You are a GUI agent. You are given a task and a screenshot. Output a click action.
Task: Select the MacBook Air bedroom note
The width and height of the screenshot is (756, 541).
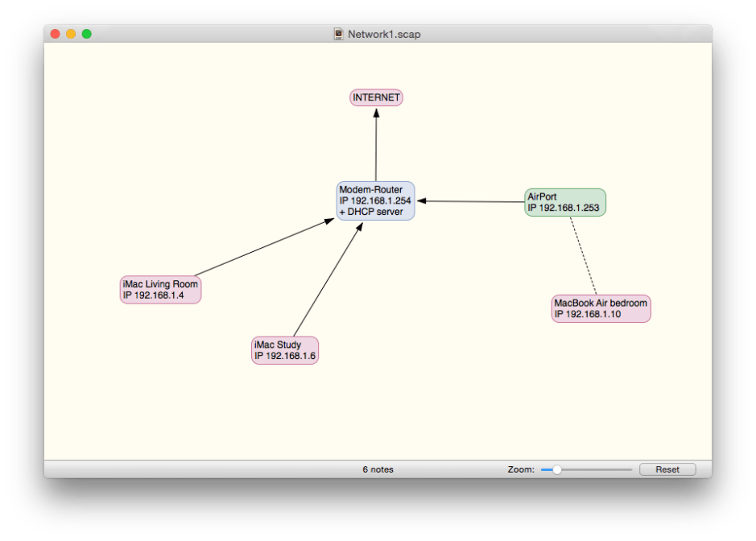[x=600, y=308]
